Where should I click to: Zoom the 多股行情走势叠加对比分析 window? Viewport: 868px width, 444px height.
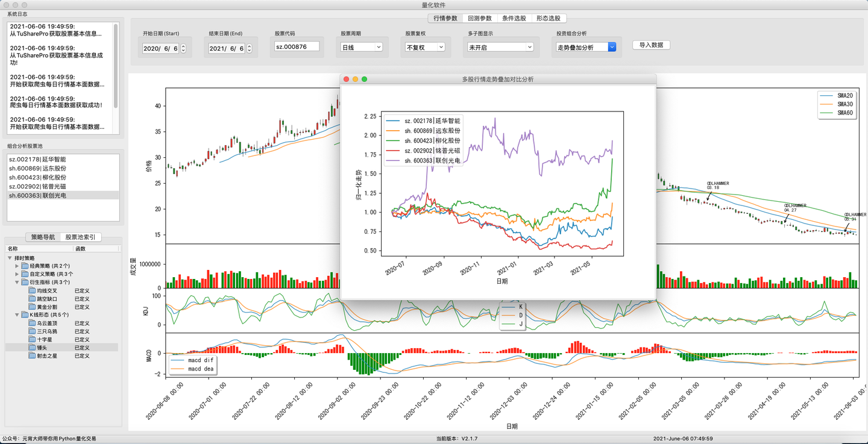[364, 79]
